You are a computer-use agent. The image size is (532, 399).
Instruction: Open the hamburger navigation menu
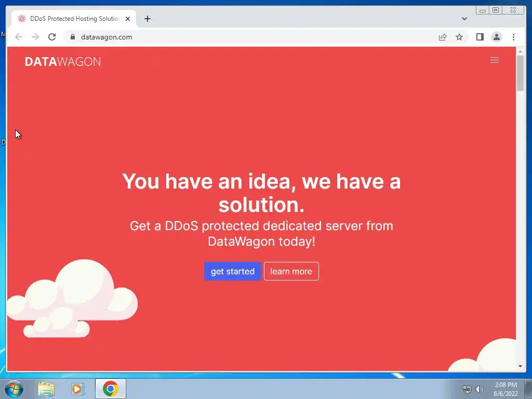coord(495,60)
